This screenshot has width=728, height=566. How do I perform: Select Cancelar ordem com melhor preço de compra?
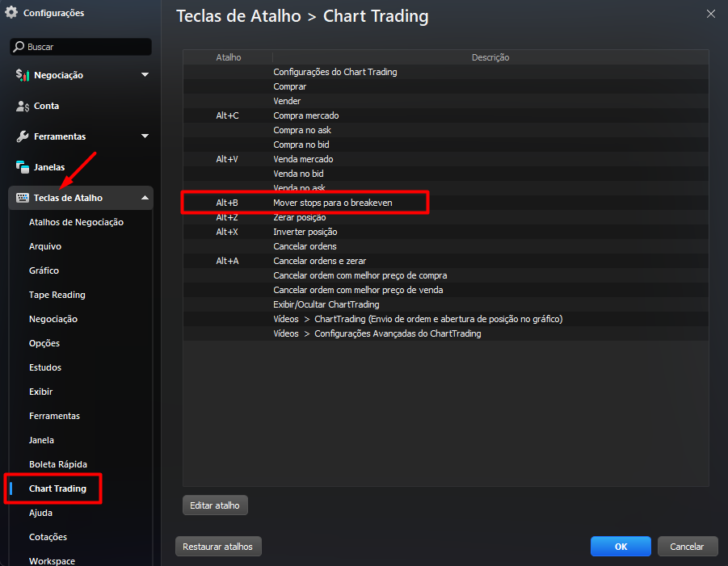[x=446, y=275]
